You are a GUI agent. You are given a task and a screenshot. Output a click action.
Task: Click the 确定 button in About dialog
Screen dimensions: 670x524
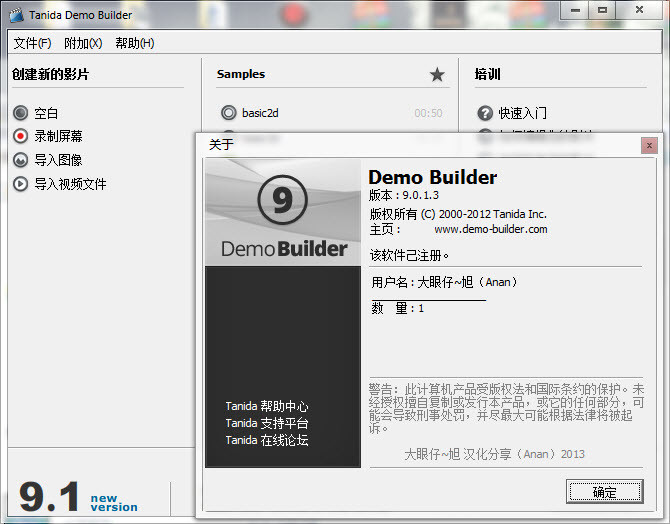[x=605, y=492]
